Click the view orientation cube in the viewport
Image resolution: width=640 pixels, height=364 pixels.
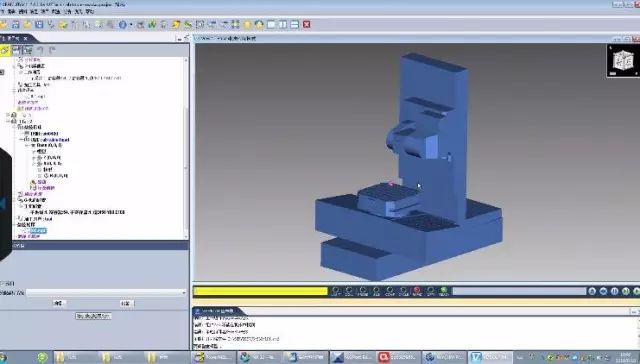[623, 61]
